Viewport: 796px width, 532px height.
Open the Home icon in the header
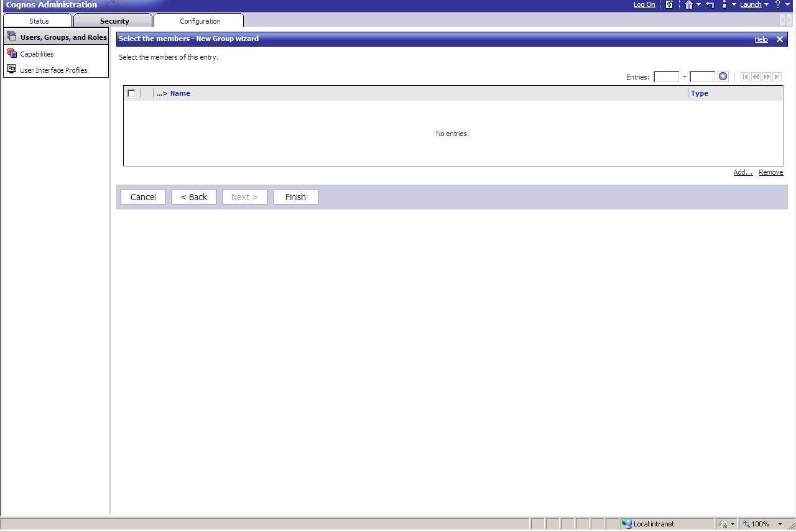690,4
